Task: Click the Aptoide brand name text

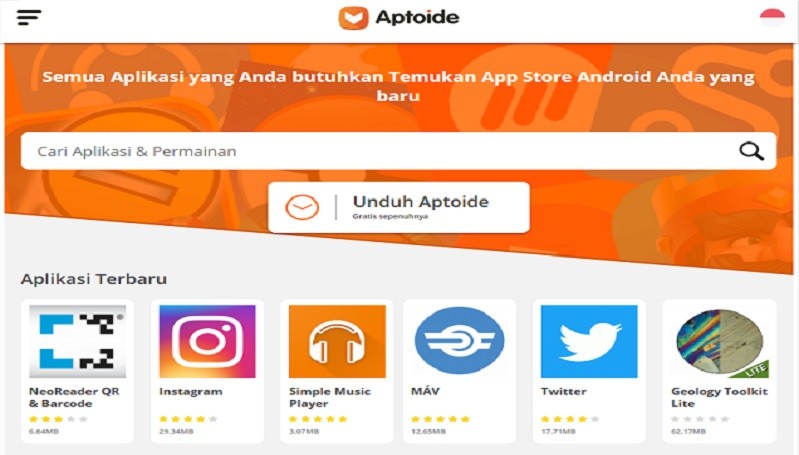Action: (417, 18)
